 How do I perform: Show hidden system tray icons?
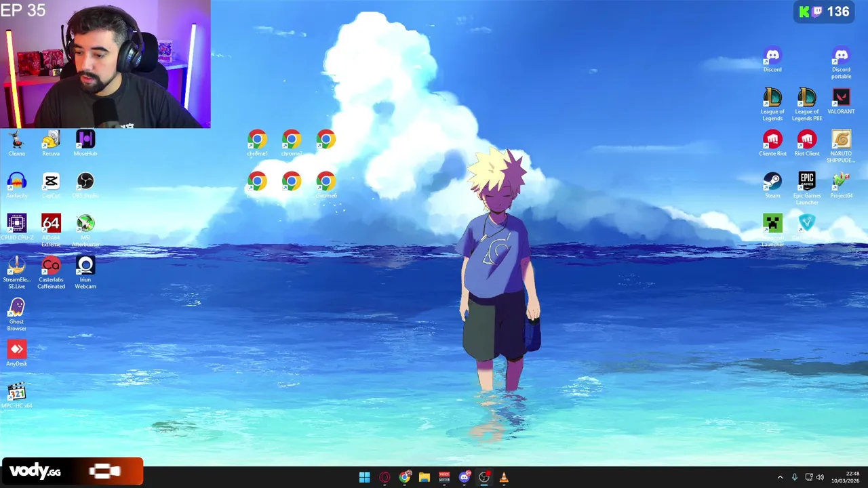click(780, 477)
